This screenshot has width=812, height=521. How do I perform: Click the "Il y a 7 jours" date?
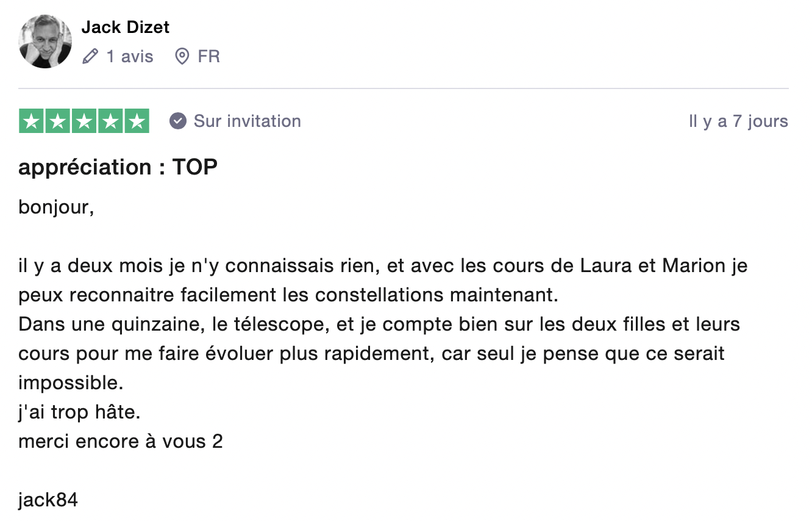point(738,121)
